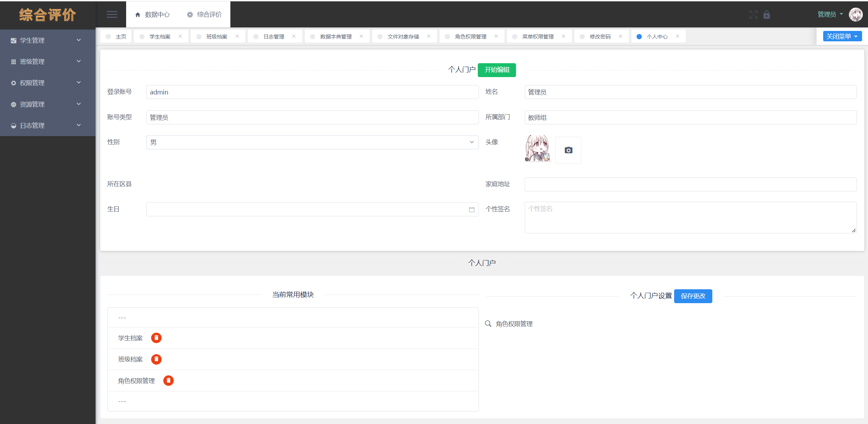This screenshot has height=424, width=868.
Task: Delete 班级档案 from common modules
Action: click(156, 359)
